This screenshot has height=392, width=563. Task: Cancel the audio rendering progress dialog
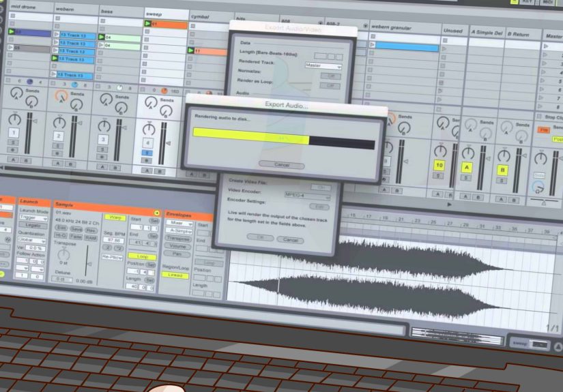click(x=281, y=165)
